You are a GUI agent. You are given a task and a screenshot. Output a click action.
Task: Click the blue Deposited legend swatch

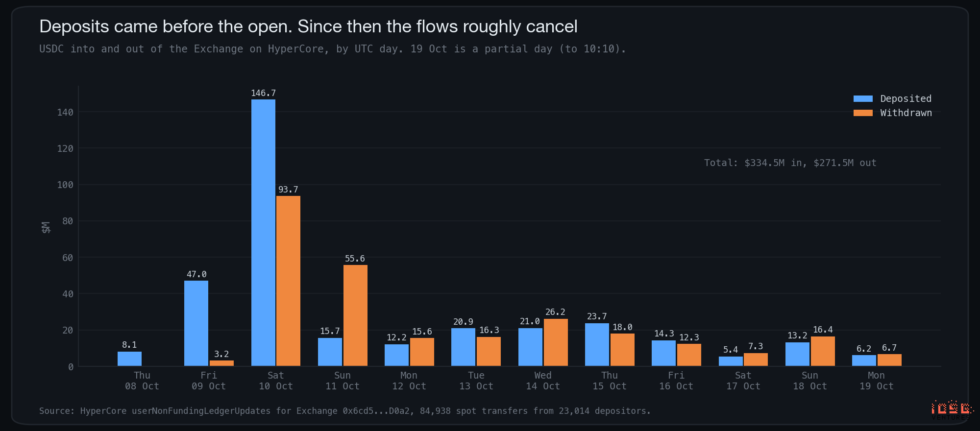(x=863, y=99)
